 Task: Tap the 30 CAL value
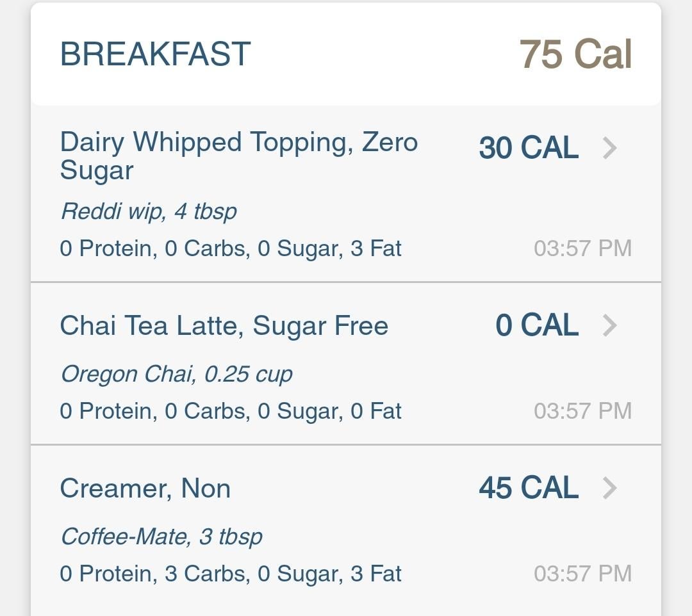pos(529,148)
